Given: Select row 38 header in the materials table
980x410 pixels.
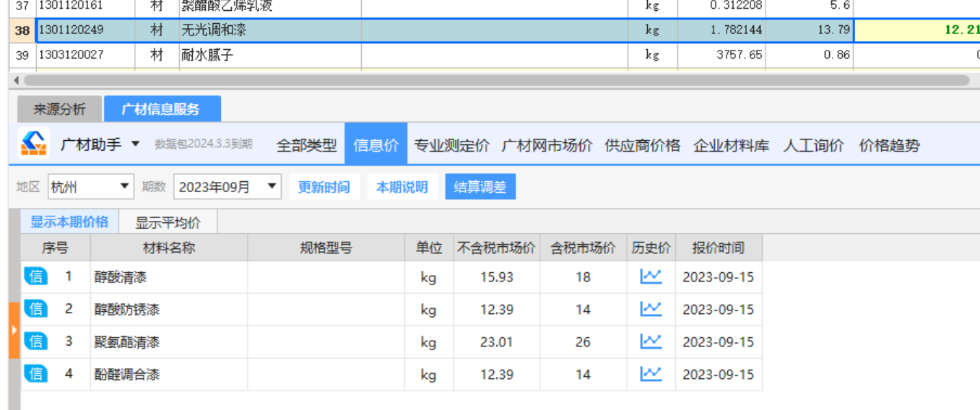Looking at the screenshot, I should pos(22,30).
